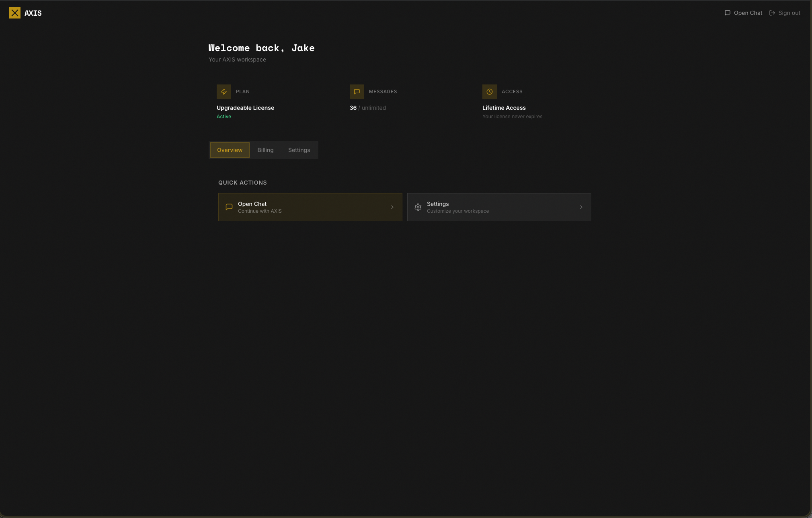The width and height of the screenshot is (812, 518).
Task: Sign out of the workspace
Action: (x=789, y=13)
